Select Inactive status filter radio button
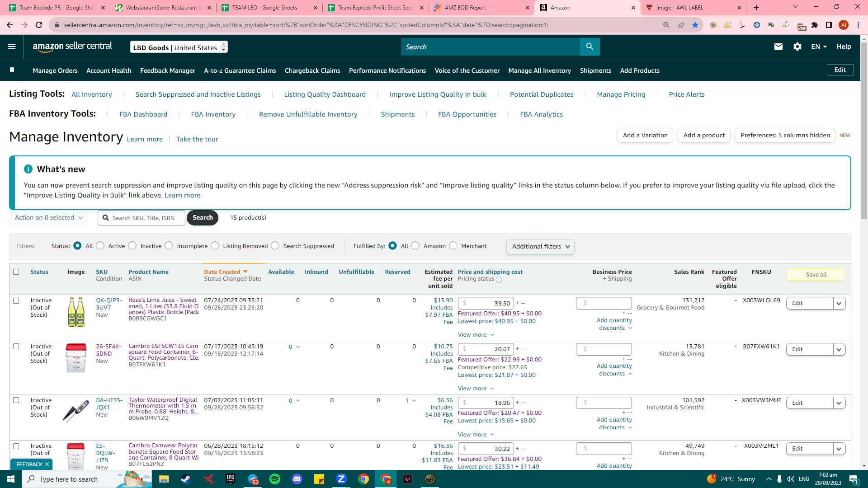The image size is (868, 488). coord(132,246)
